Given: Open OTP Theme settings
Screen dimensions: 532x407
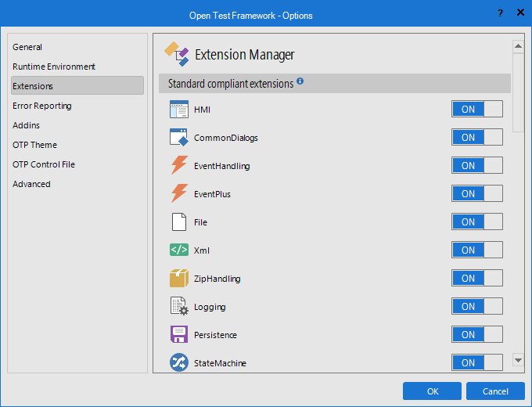Looking at the screenshot, I should pos(77,145).
